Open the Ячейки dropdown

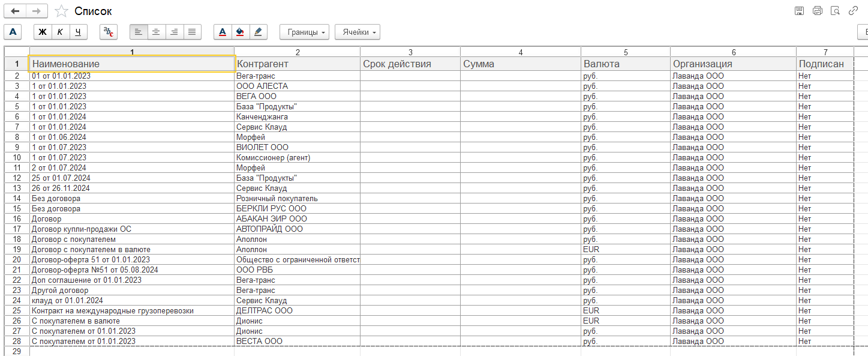click(357, 32)
